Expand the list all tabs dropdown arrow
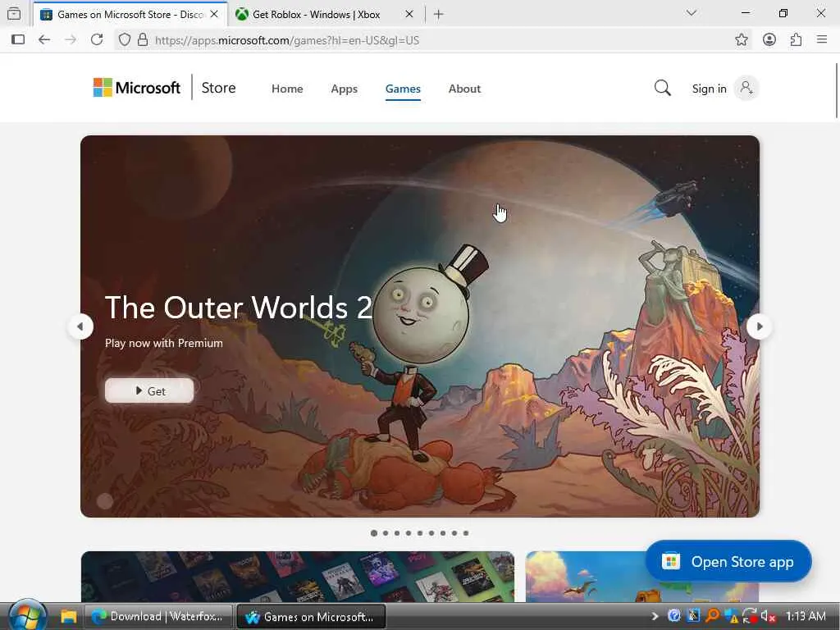 [x=691, y=13]
